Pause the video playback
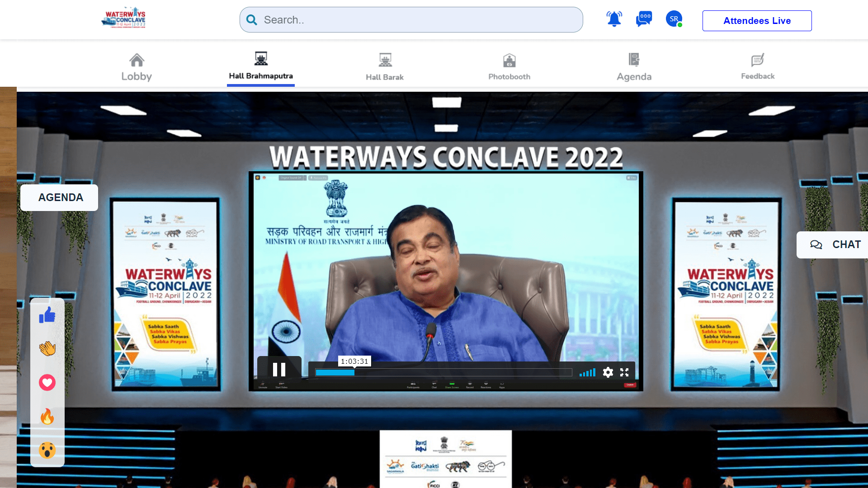This screenshot has width=868, height=488. tap(279, 370)
